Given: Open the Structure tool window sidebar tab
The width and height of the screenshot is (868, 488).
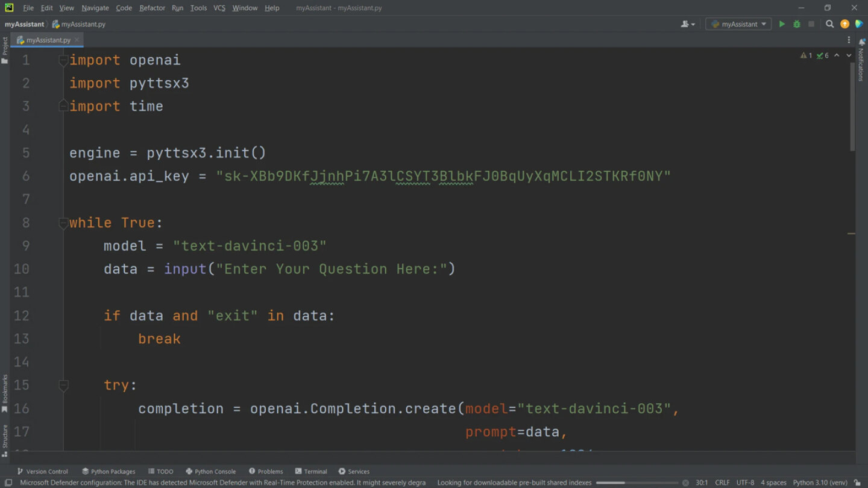Looking at the screenshot, I should (x=5, y=440).
